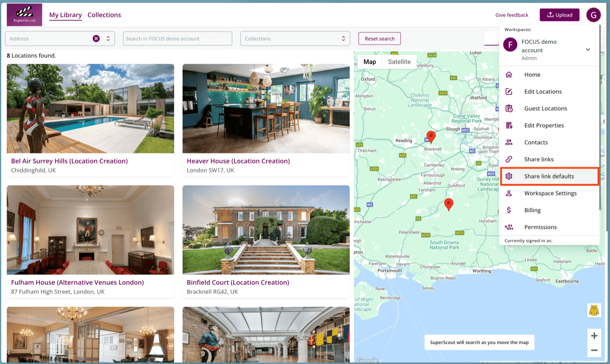Click 'SuperScout will search as you move the map' notice

click(479, 342)
